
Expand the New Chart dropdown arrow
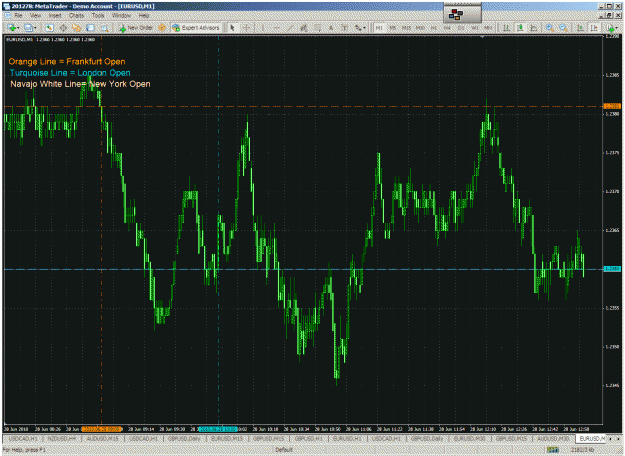coord(18,28)
